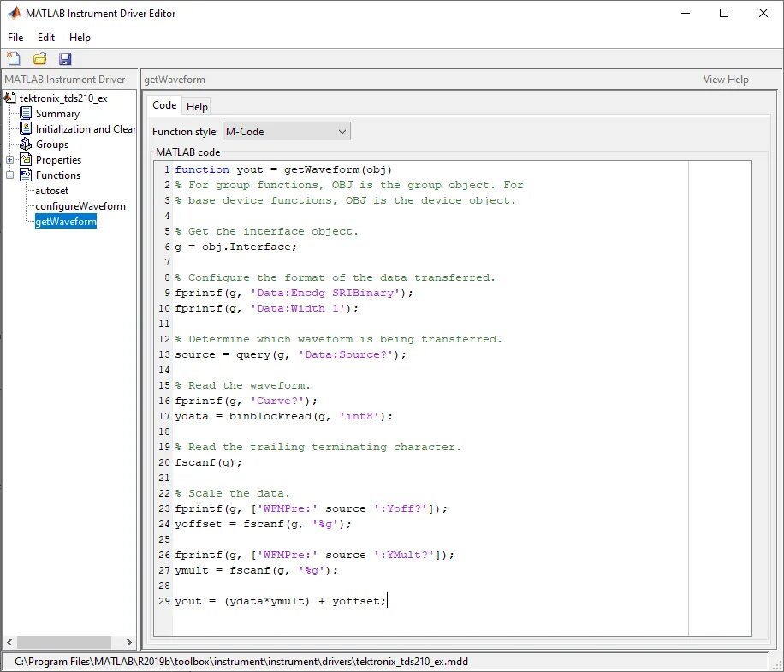Image resolution: width=784 pixels, height=672 pixels.
Task: Click the source = query line
Action: click(290, 354)
